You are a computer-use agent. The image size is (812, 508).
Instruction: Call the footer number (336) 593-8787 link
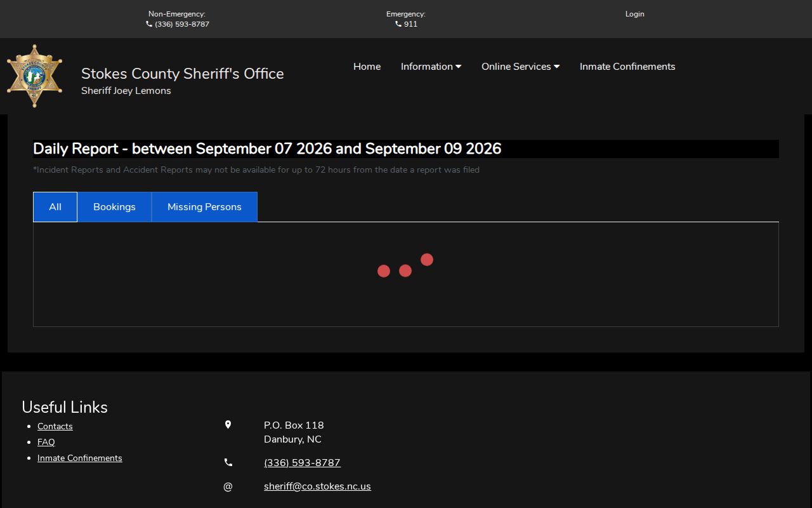pyautogui.click(x=302, y=463)
